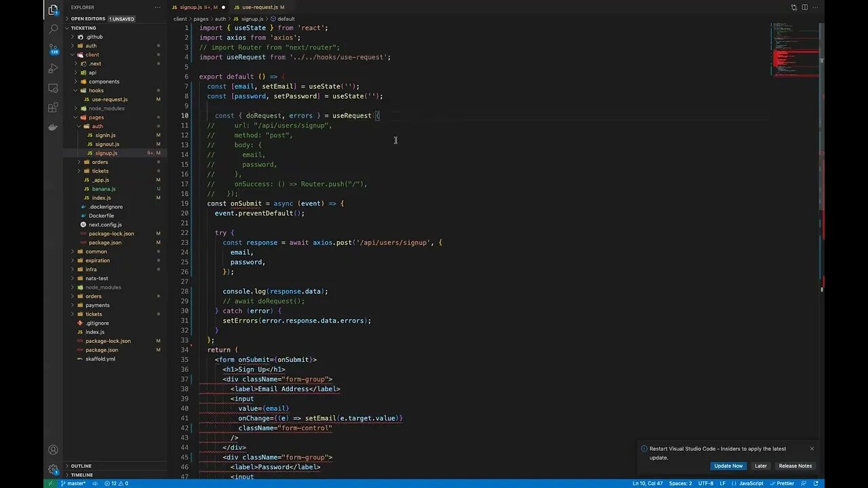Click 'Ln 10, Col 47' cursor position
This screenshot has width=868, height=488.
647,483
